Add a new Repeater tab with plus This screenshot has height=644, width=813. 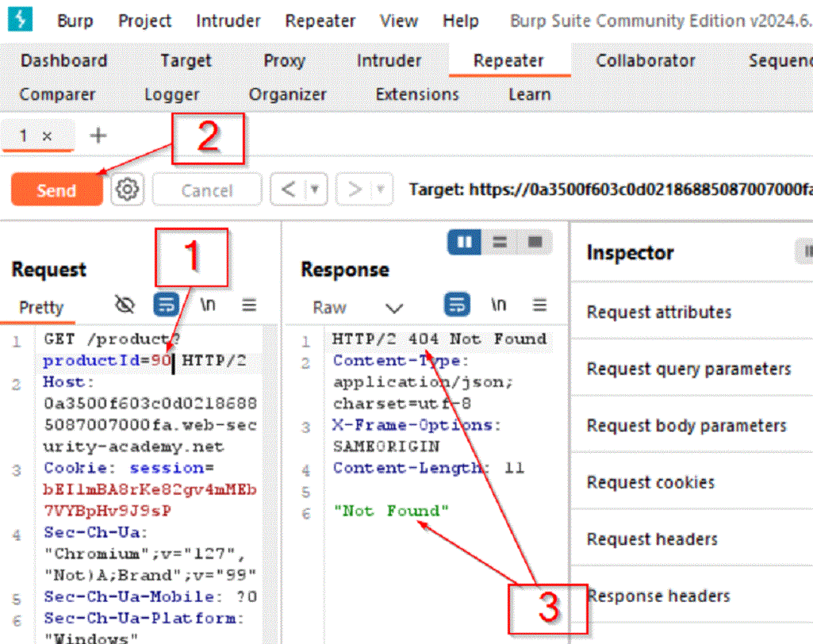pos(98,136)
